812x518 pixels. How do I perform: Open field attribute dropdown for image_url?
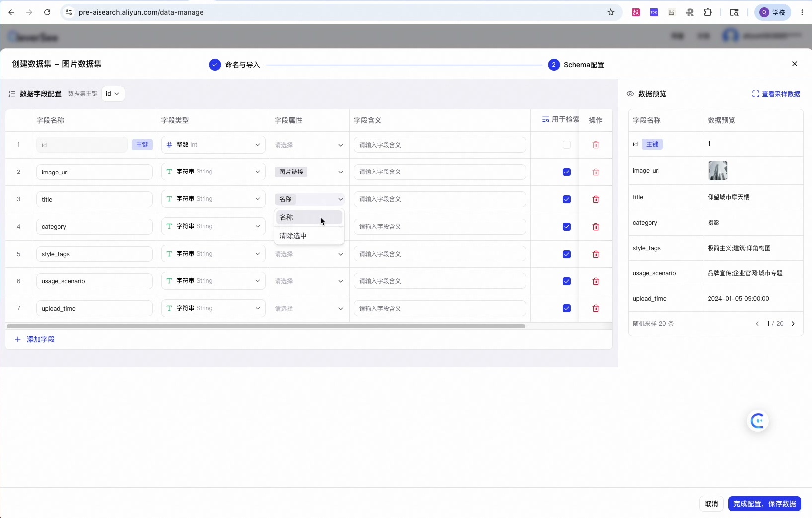309,172
